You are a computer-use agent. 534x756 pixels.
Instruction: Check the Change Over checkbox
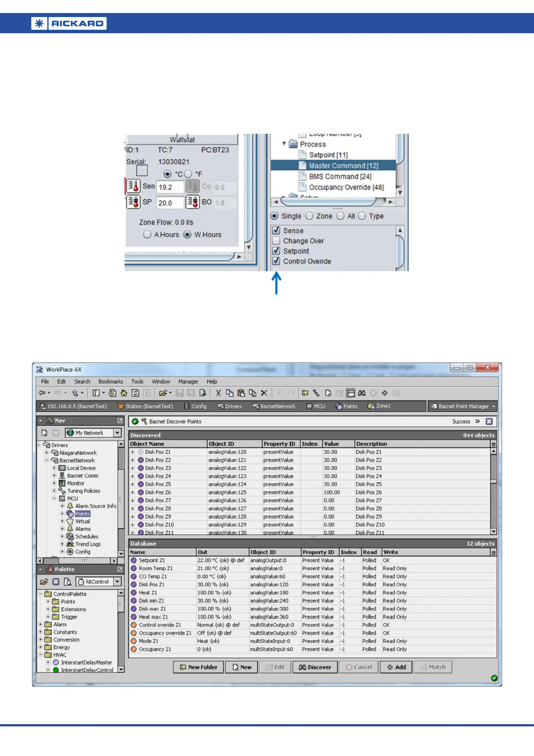[x=276, y=241]
